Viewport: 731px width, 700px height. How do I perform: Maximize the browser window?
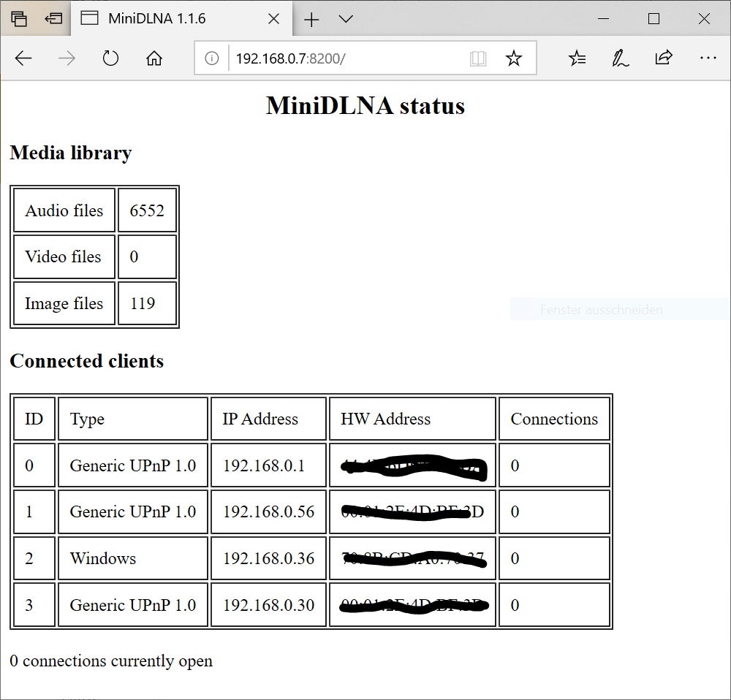pyautogui.click(x=654, y=19)
